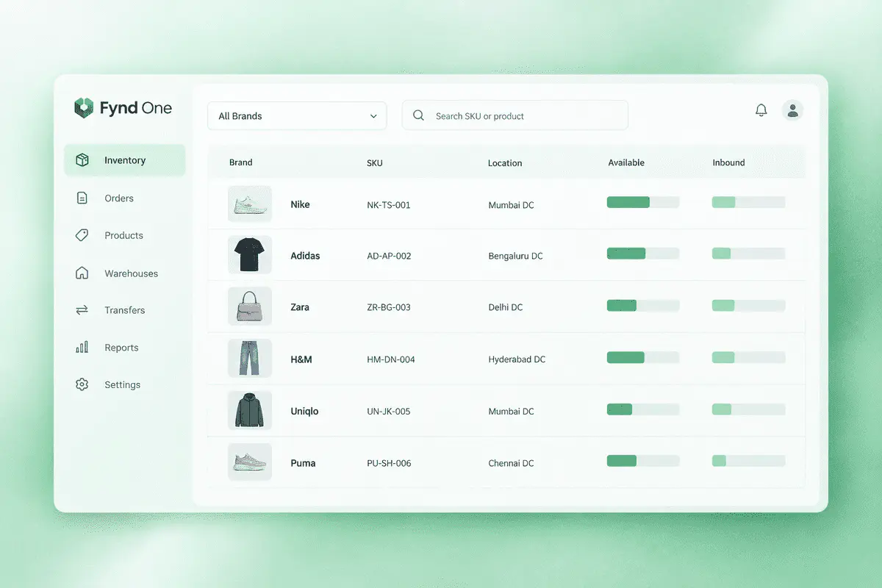882x588 pixels.
Task: Select the Uniqlo brand name
Action: (304, 411)
